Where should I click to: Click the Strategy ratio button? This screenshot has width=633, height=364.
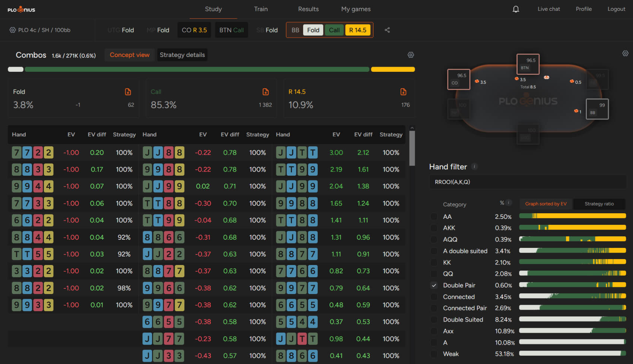599,204
